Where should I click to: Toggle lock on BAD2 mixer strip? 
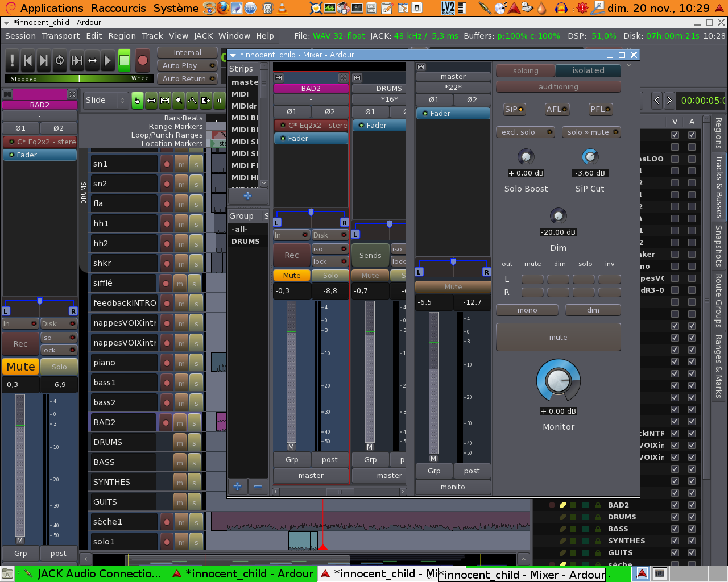pyautogui.click(x=330, y=261)
